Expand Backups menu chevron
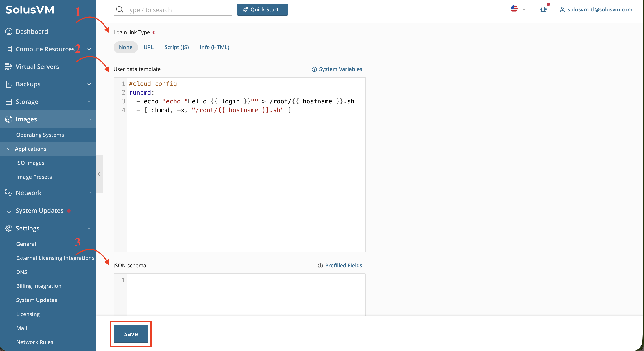The image size is (644, 351). click(89, 84)
